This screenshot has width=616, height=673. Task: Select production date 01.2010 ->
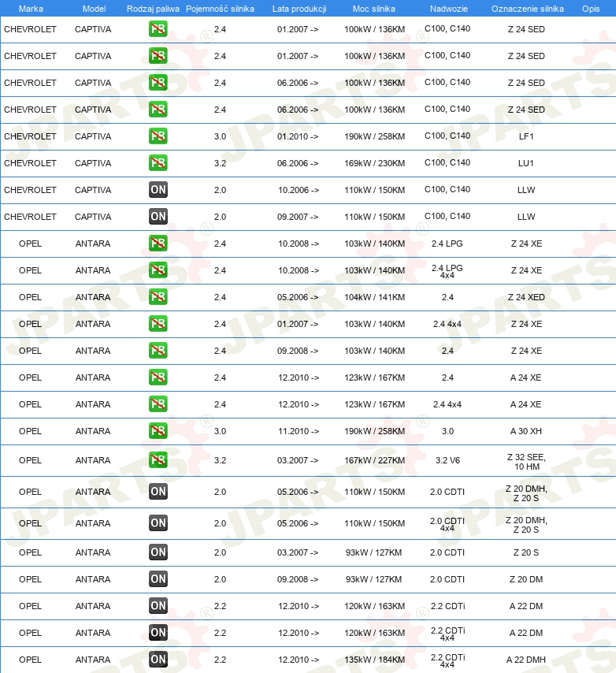click(298, 136)
